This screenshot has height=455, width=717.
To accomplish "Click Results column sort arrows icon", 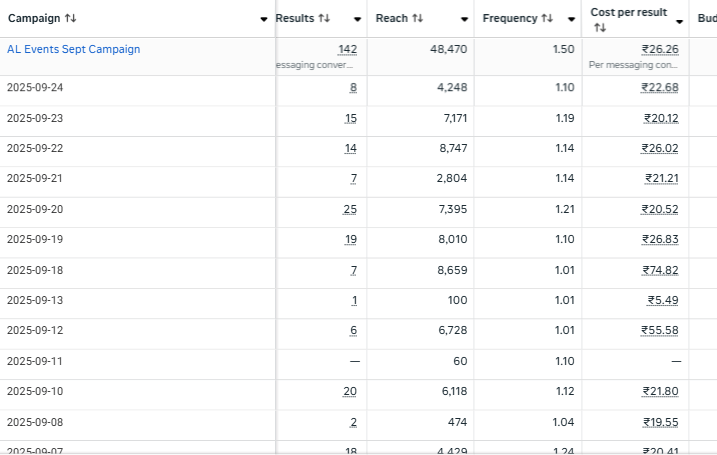I will [x=324, y=19].
